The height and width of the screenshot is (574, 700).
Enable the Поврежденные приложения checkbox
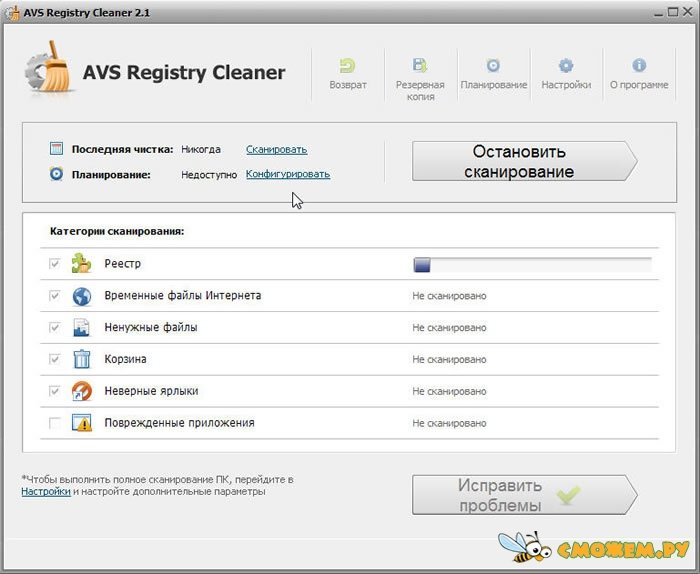click(55, 423)
